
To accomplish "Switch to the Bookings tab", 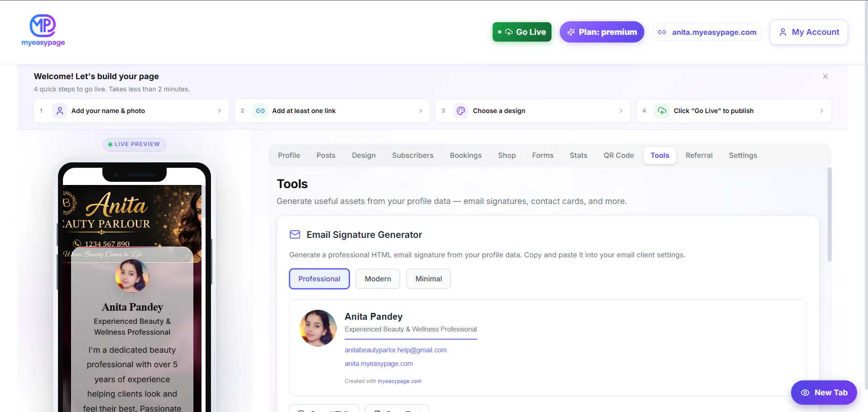I will (x=466, y=156).
